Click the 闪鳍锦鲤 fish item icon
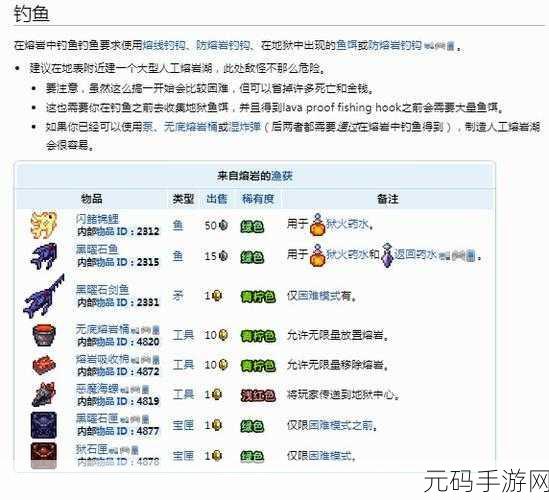549x500 pixels. tap(44, 224)
